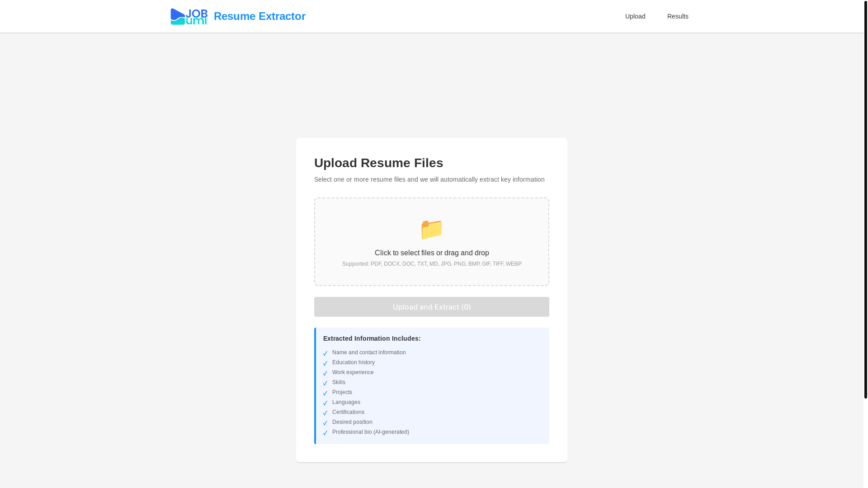Click the checkmark beside Certifications
This screenshot has height=488, width=868.
325,413
